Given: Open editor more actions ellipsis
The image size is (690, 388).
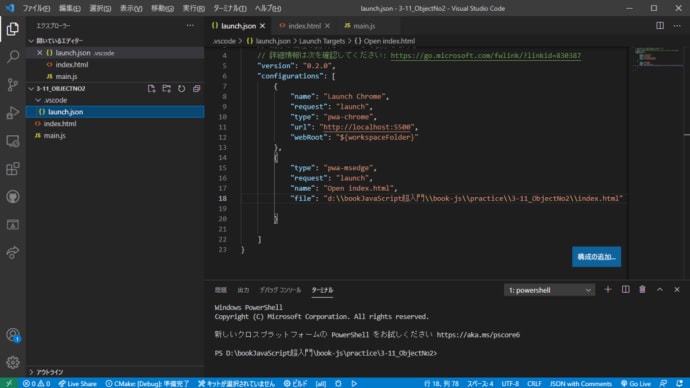Looking at the screenshot, I should pyautogui.click(x=677, y=26).
